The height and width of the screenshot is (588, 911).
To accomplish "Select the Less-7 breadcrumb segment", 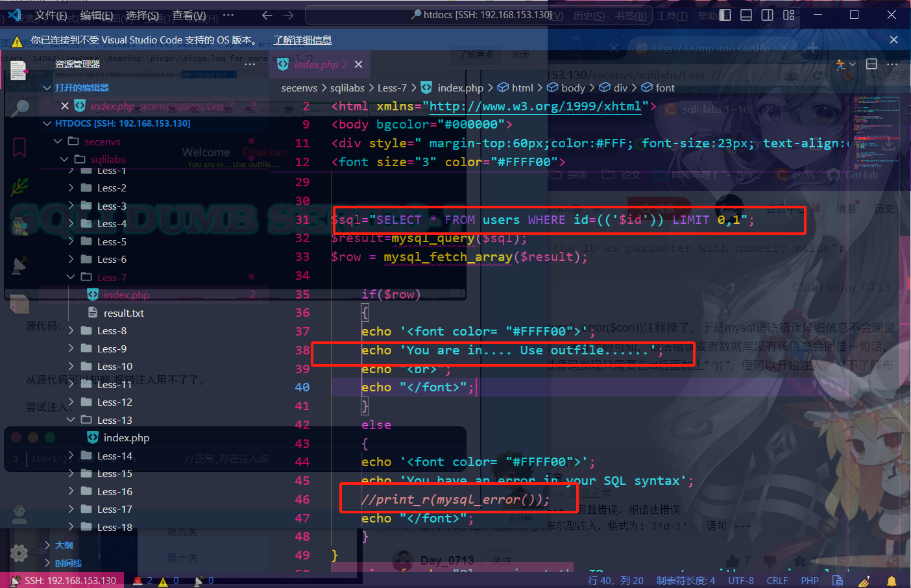I will (392, 88).
